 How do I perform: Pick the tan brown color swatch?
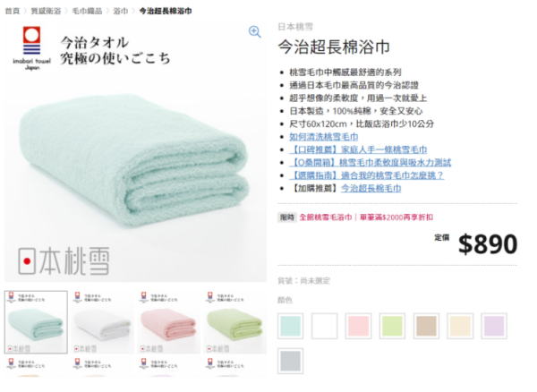point(426,326)
